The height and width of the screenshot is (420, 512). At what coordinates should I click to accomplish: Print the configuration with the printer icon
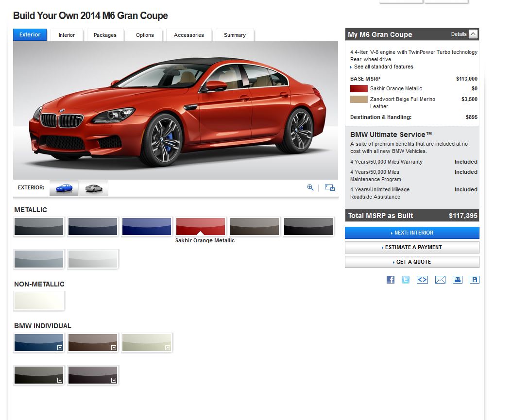tap(458, 280)
